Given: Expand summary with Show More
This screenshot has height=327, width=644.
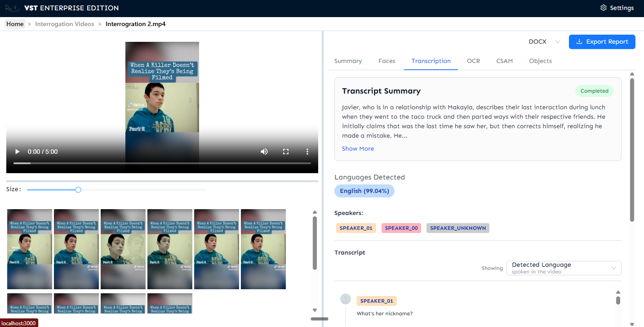Looking at the screenshot, I should [x=358, y=149].
